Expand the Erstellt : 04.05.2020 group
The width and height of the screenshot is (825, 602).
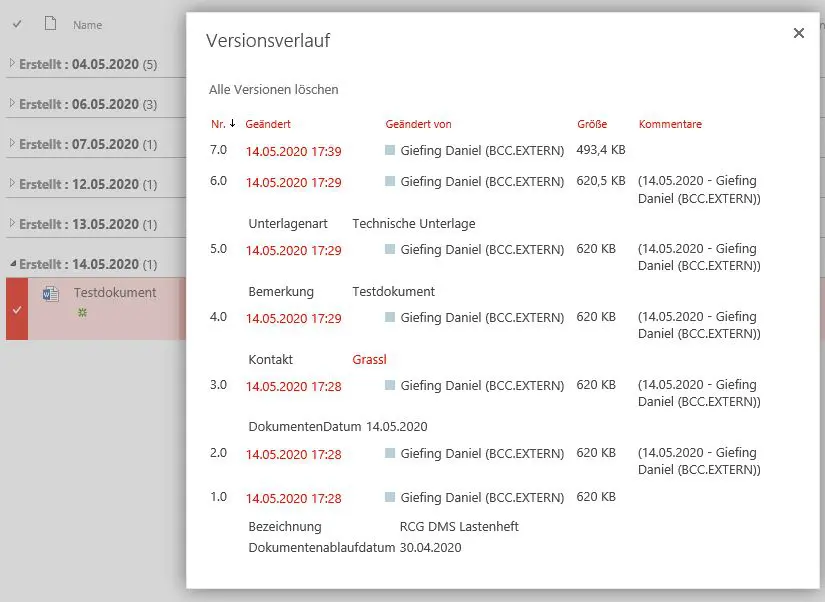pyautogui.click(x=13, y=64)
